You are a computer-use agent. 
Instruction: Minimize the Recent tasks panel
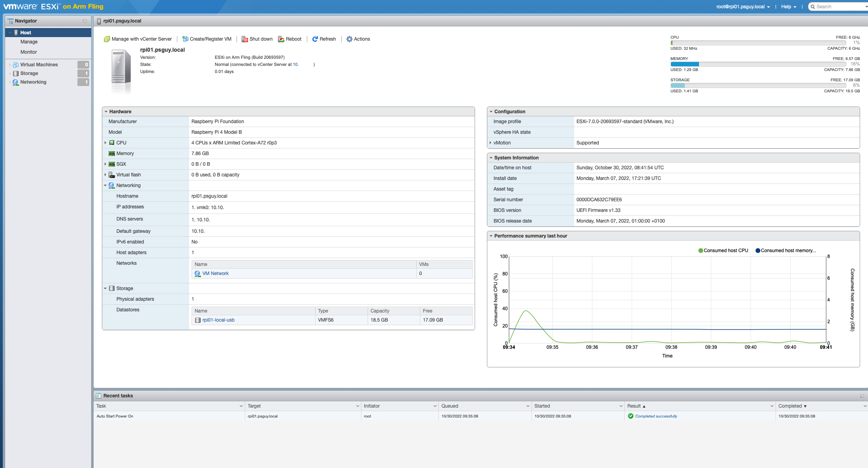pyautogui.click(x=862, y=396)
